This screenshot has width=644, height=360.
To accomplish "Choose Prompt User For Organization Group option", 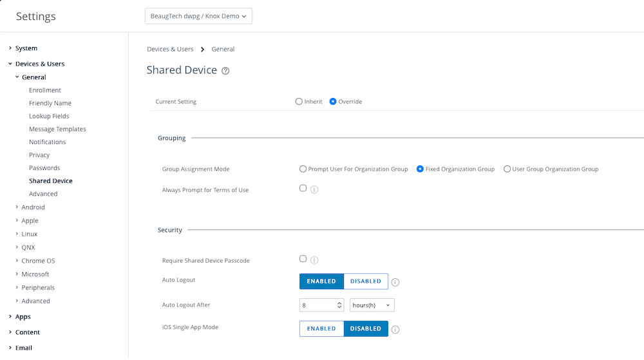I will coord(303,169).
